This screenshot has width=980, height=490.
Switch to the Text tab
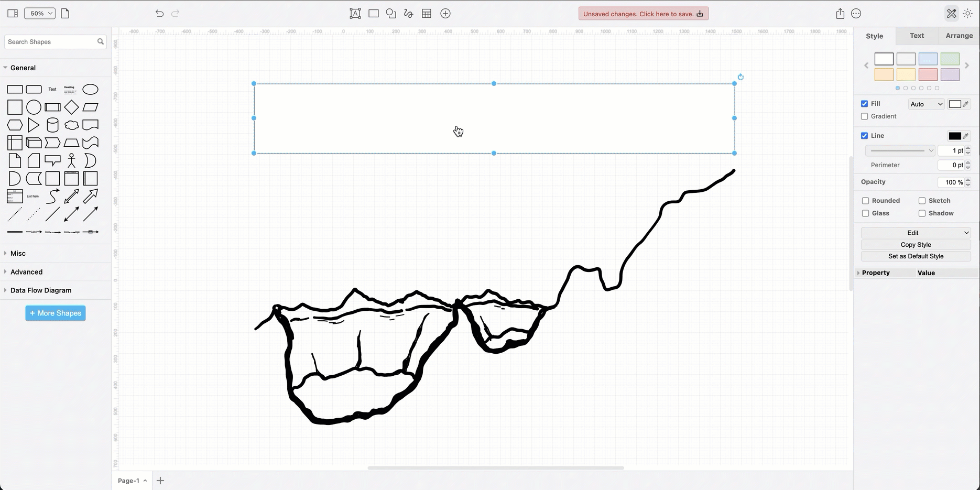pyautogui.click(x=917, y=36)
